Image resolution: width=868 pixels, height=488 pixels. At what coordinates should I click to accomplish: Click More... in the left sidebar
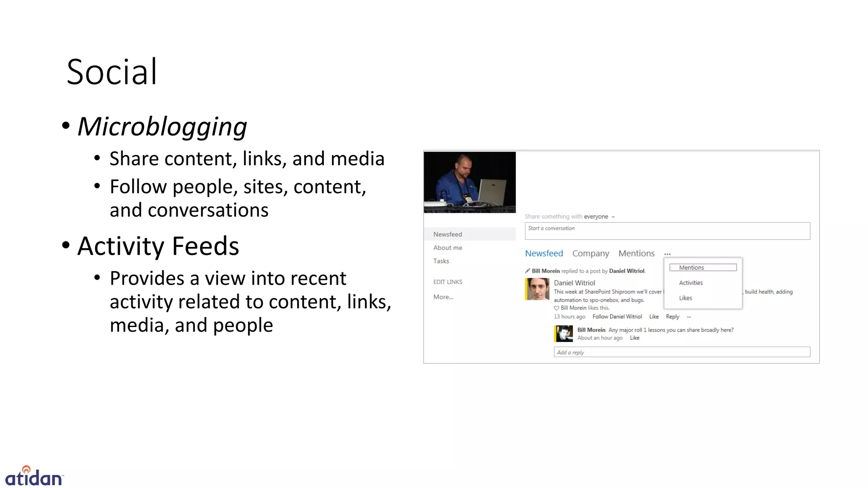(x=443, y=297)
